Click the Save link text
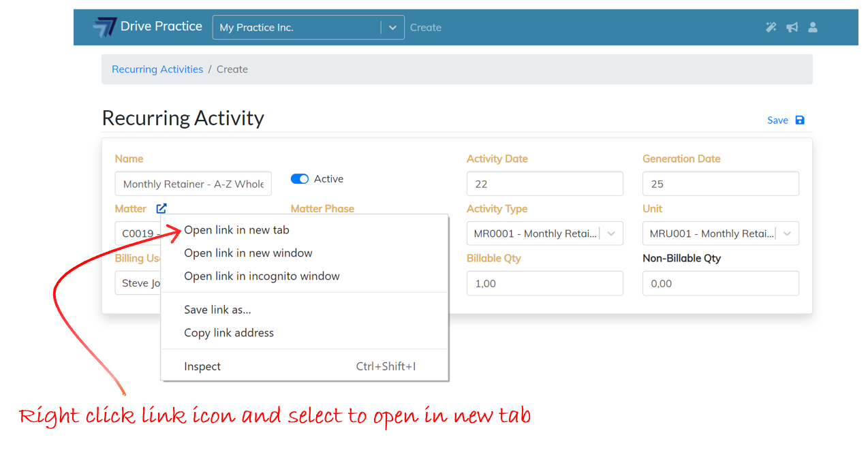868x450 pixels. [x=777, y=120]
